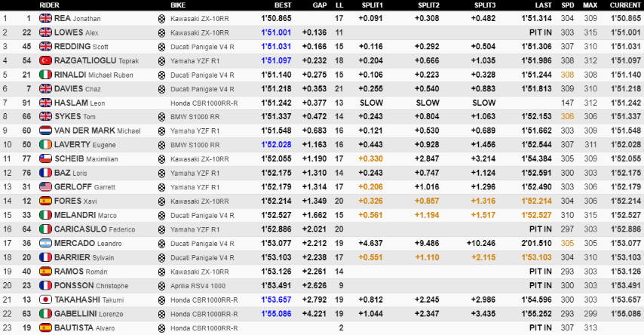Click Honda CBR1000RR-R in HASLAM's row
Image resolution: width=644 pixels, height=335 pixels.
pyautogui.click(x=204, y=103)
